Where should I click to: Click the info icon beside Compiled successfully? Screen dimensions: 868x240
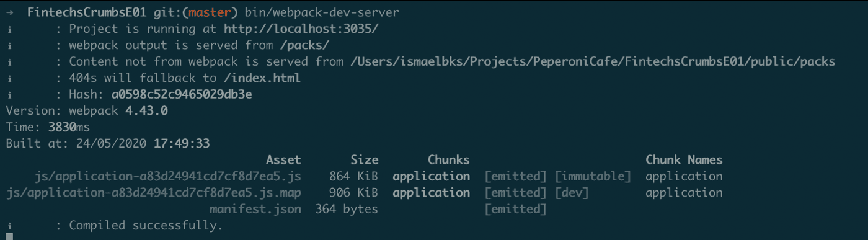[x=9, y=226]
